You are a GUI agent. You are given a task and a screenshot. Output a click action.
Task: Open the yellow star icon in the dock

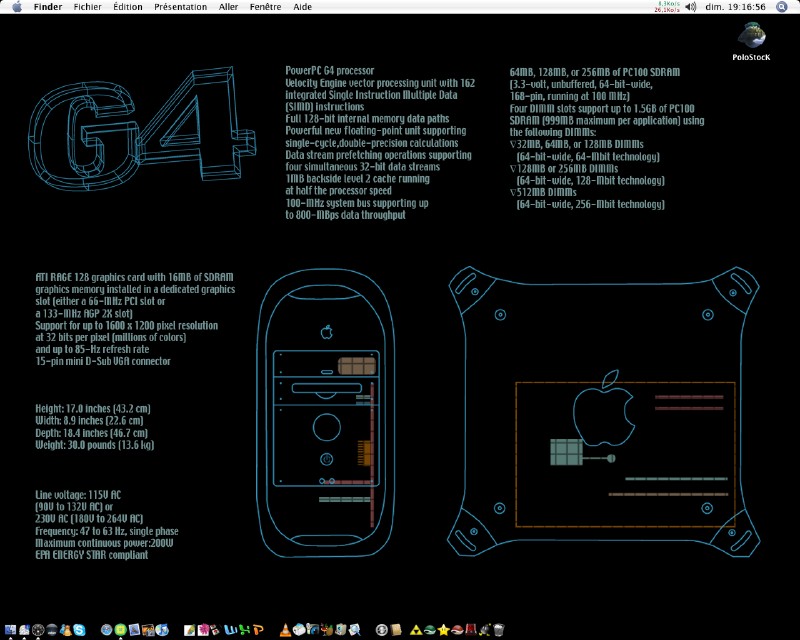click(444, 630)
